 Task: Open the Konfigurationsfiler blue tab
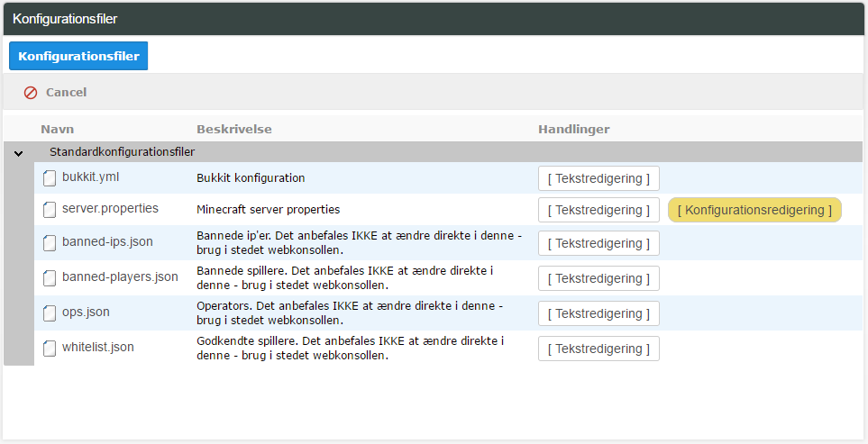(x=78, y=56)
